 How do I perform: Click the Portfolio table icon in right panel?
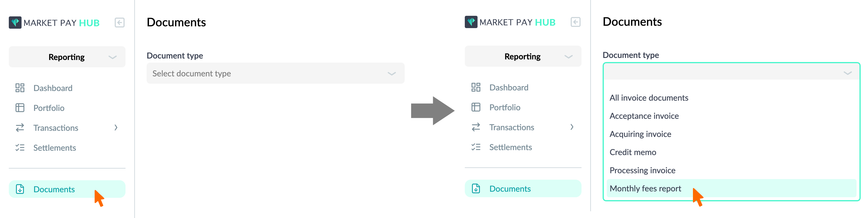click(476, 107)
